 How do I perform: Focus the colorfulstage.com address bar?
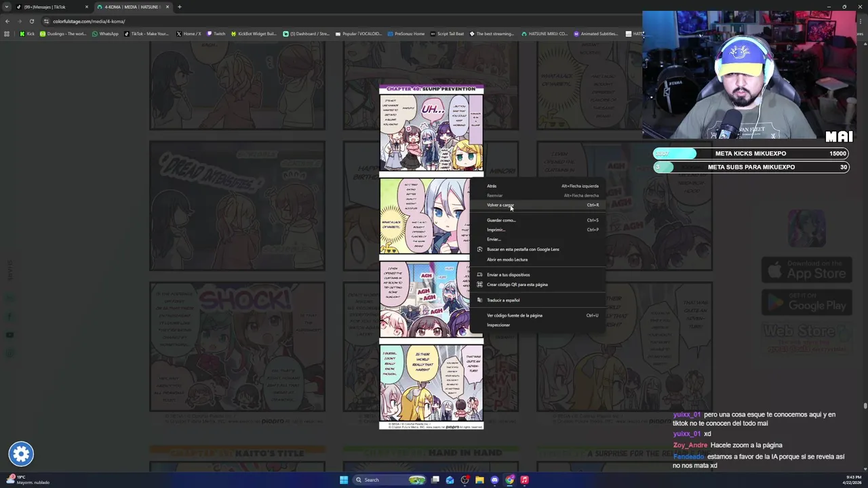coord(339,21)
